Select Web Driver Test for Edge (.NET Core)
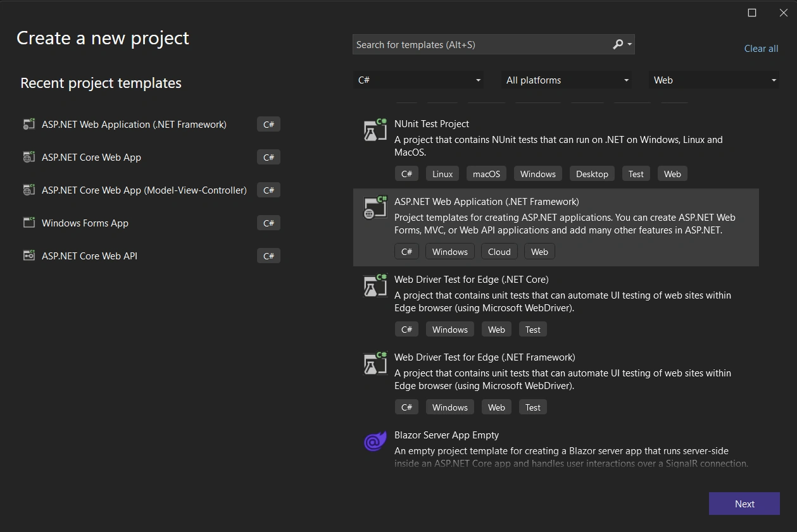797x532 pixels. [x=472, y=280]
